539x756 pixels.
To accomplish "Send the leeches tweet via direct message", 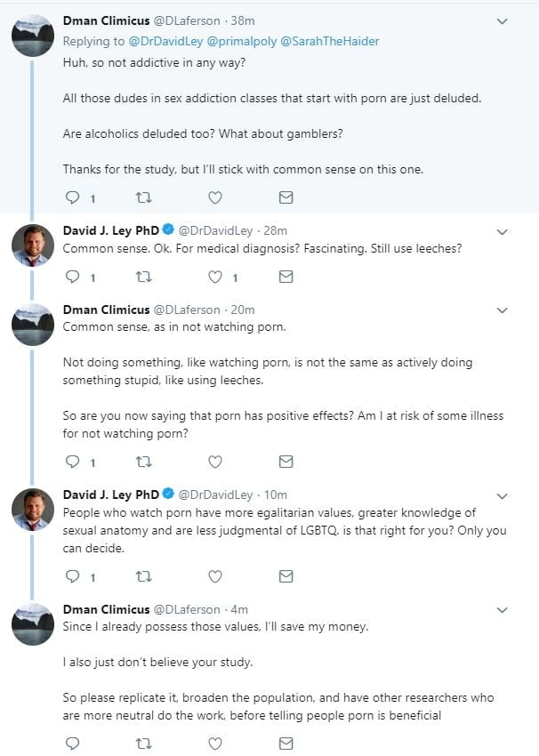I will tap(286, 277).
